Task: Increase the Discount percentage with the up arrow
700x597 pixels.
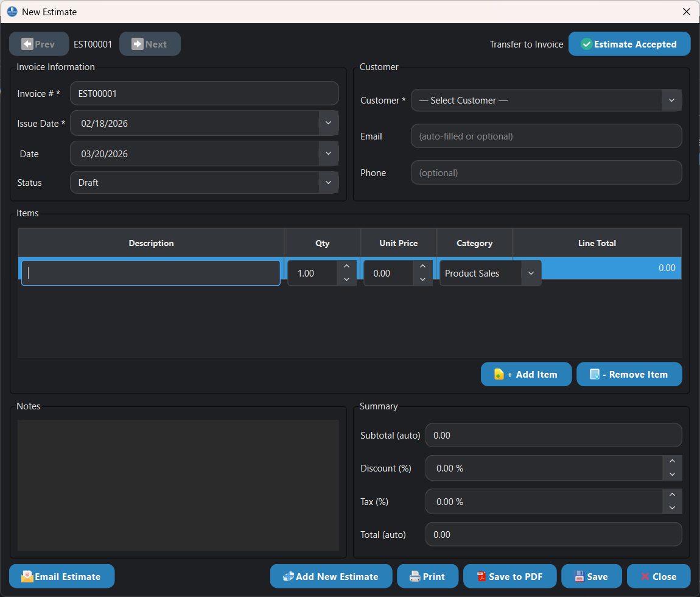Action: [672, 461]
